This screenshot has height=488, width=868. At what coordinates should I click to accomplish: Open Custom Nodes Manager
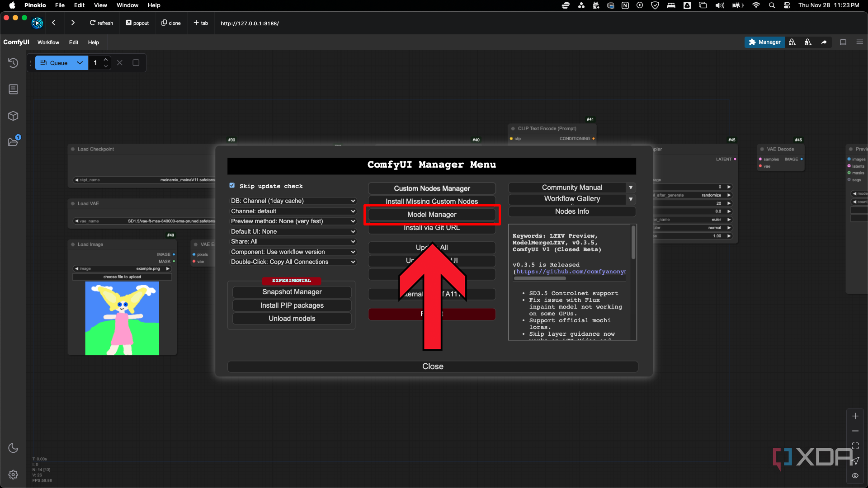(432, 188)
